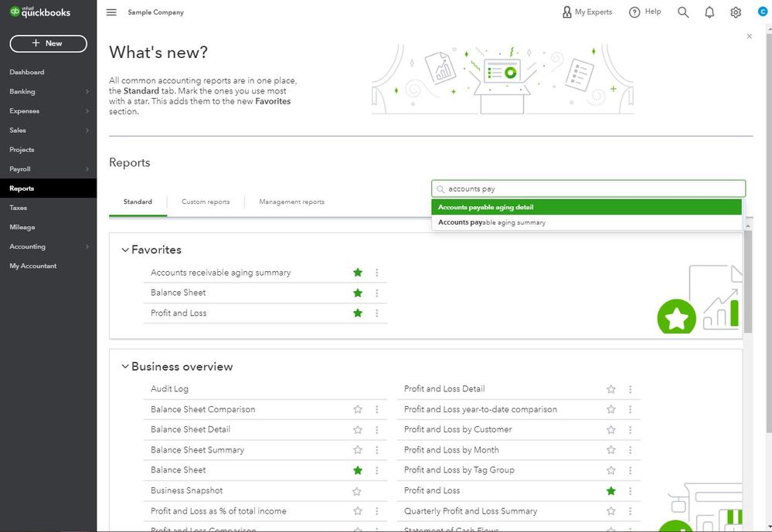Image resolution: width=772 pixels, height=532 pixels.
Task: Star the Profit and Loss Detail report
Action: pyautogui.click(x=611, y=389)
